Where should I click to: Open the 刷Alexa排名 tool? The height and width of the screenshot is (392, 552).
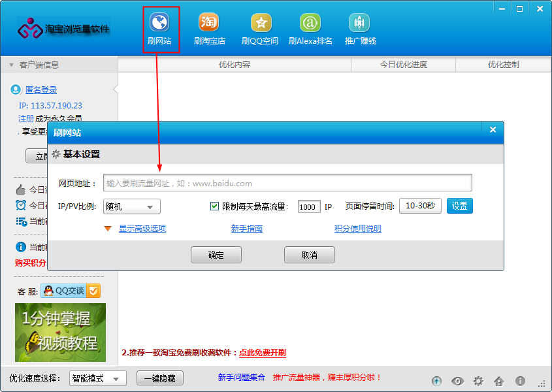[x=310, y=29]
